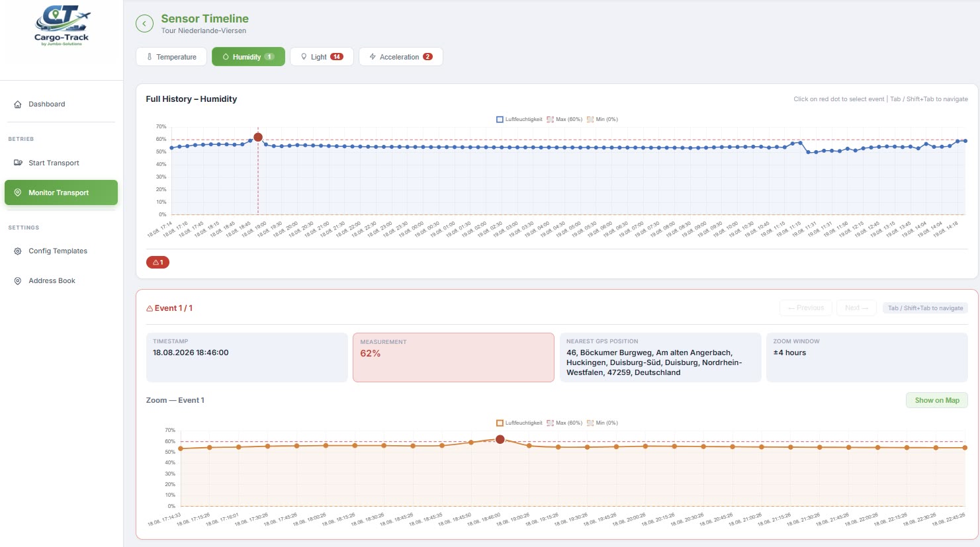Screen dimensions: 980x547
Task: Click the Start Transport truck icon
Action: click(x=18, y=163)
